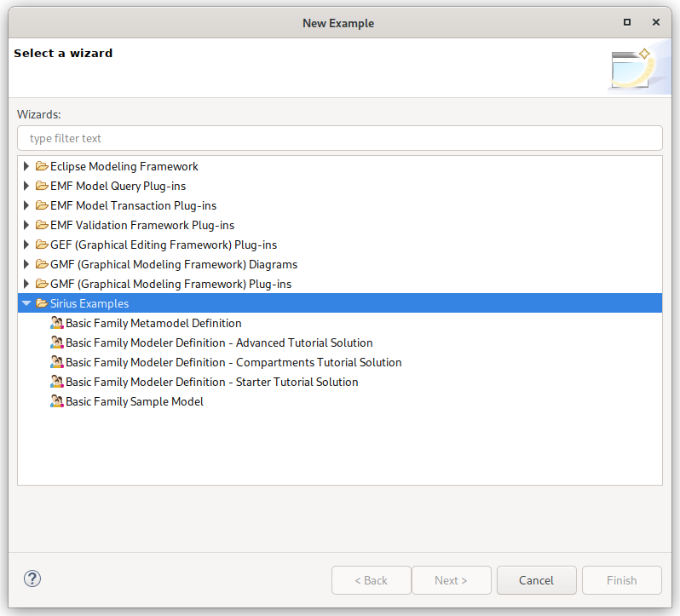Expand the GMF Plug-ins category
This screenshot has height=616, width=680.
tap(26, 284)
